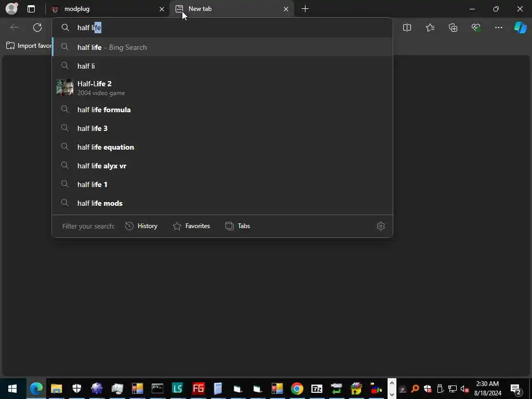Open Microsoft Edge from the taskbar
This screenshot has height=399, width=532.
36,389
